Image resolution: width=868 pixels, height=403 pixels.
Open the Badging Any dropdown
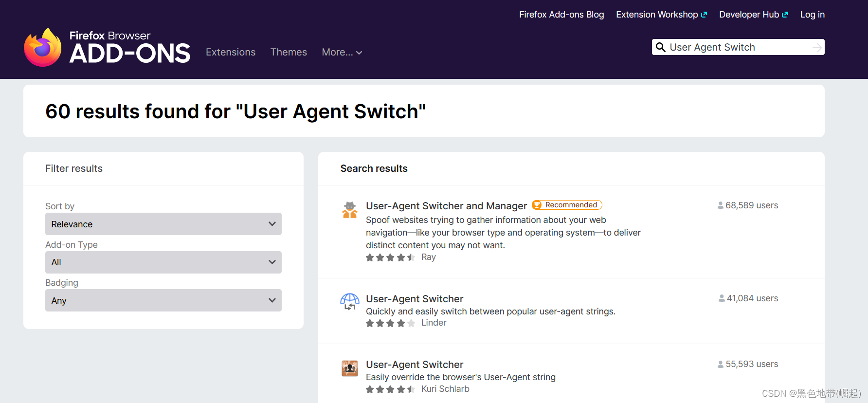point(163,300)
